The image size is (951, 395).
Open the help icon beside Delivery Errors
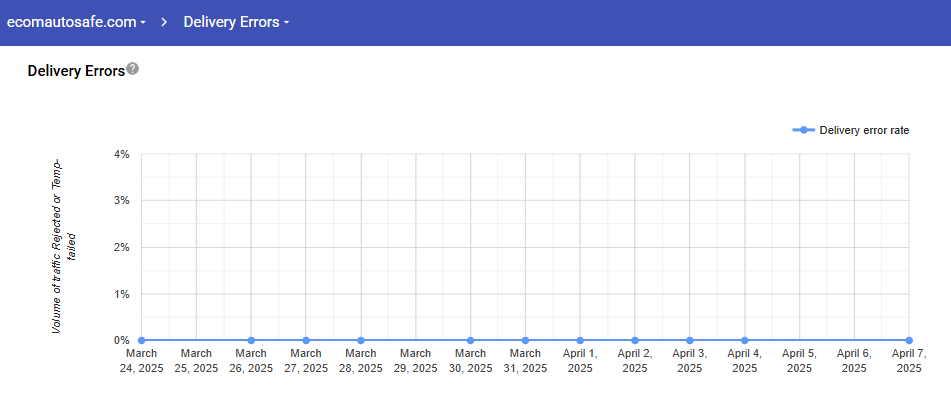tap(133, 69)
